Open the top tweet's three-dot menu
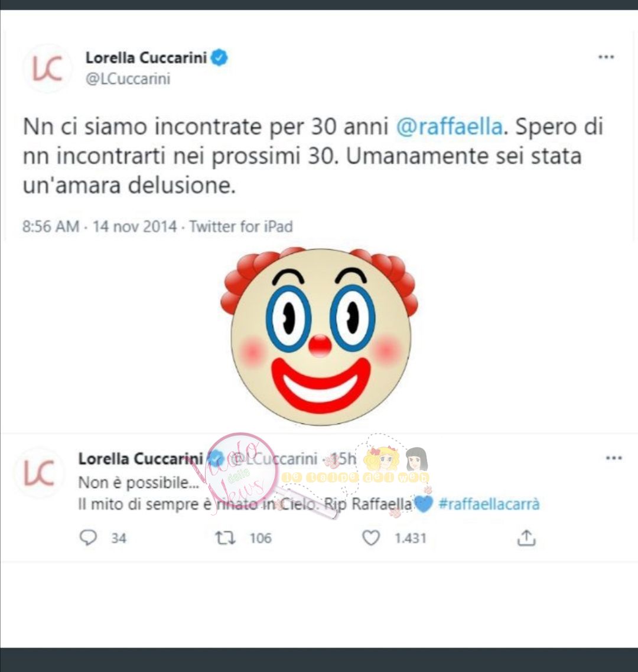The width and height of the screenshot is (638, 672). pyautogui.click(x=606, y=57)
